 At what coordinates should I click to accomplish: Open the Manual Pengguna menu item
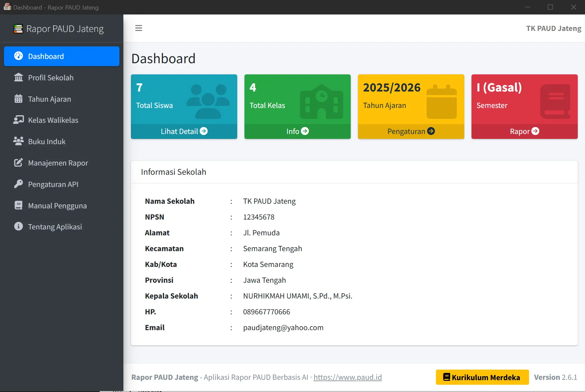[x=57, y=206]
